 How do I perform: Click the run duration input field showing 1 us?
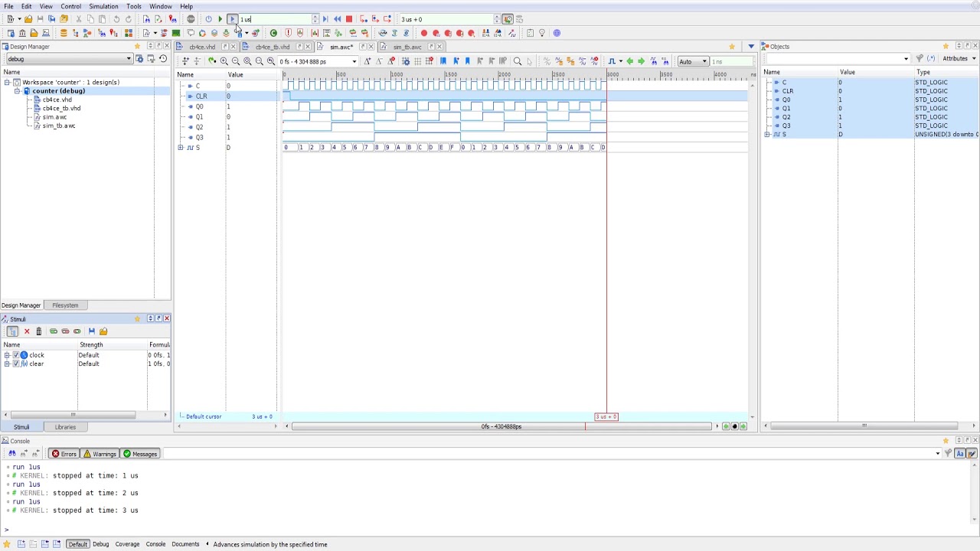click(x=276, y=19)
